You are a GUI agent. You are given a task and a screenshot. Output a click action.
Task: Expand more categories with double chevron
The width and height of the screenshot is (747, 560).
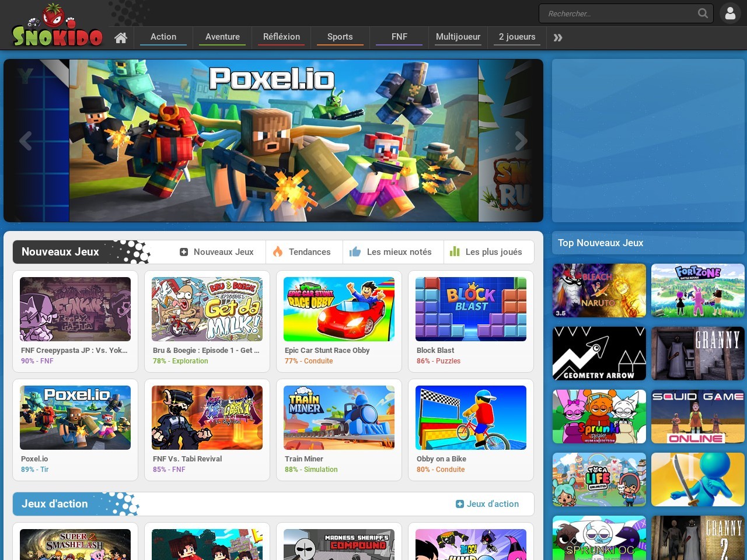(558, 37)
